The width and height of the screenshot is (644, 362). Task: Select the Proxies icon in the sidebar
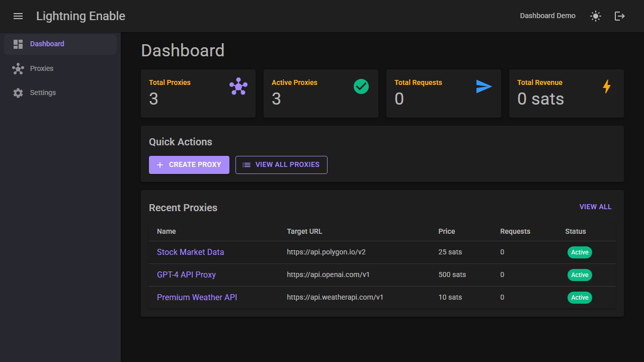[x=18, y=68]
